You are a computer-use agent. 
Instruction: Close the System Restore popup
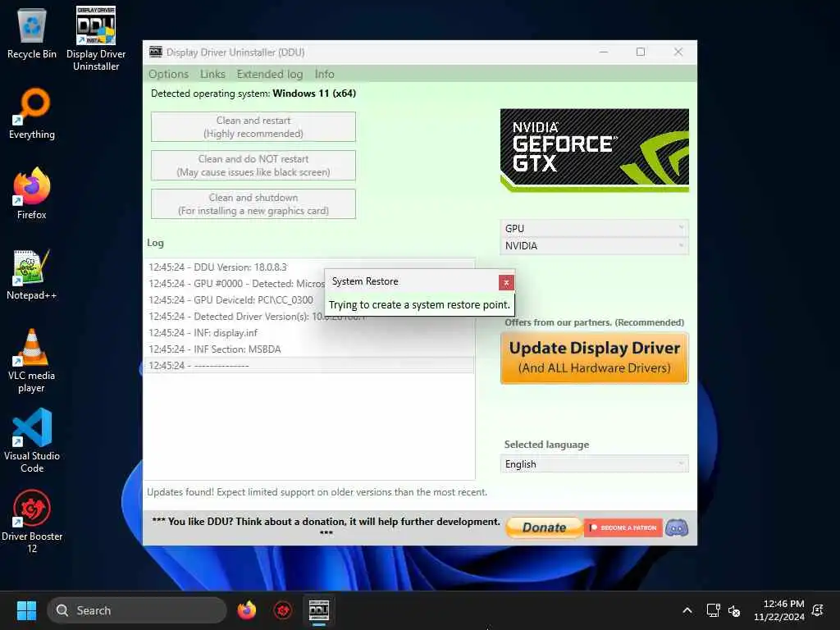[x=506, y=282]
